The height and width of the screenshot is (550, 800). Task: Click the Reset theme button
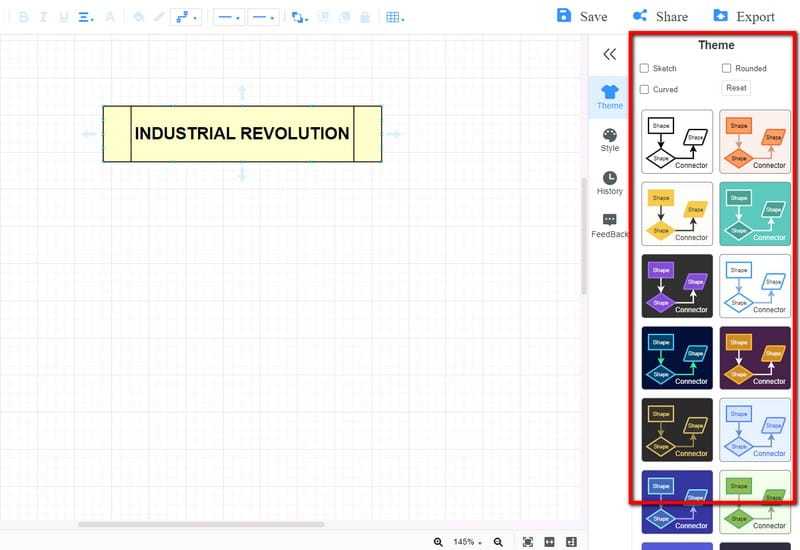click(x=736, y=88)
